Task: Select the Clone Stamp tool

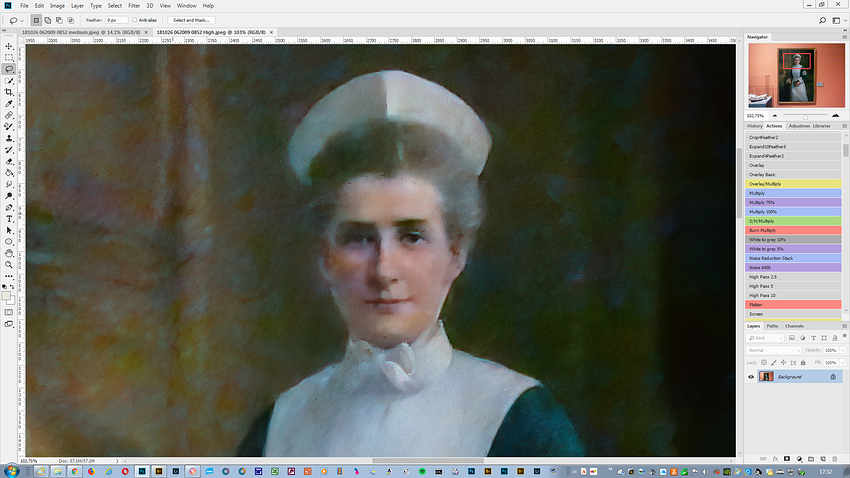Action: coord(9,138)
